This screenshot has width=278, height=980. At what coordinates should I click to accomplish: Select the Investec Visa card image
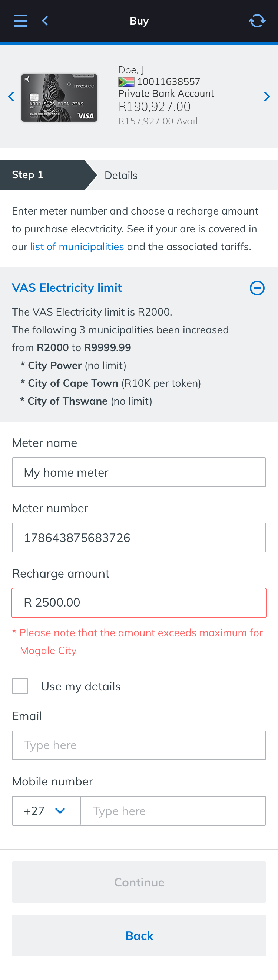pos(59,98)
